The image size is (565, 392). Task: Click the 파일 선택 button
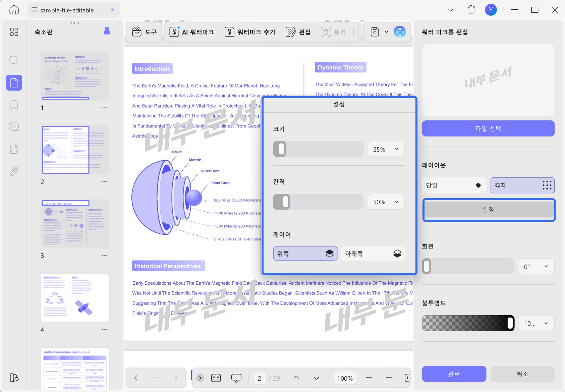488,128
